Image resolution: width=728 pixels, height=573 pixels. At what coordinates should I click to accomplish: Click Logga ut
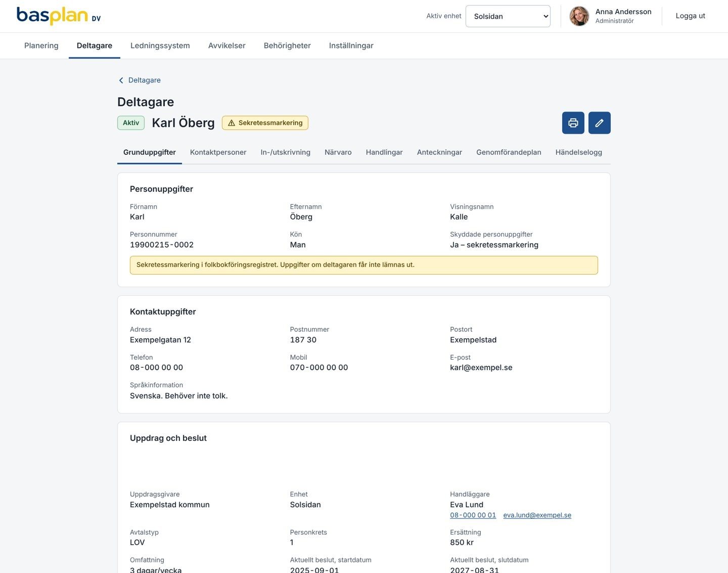pos(690,16)
